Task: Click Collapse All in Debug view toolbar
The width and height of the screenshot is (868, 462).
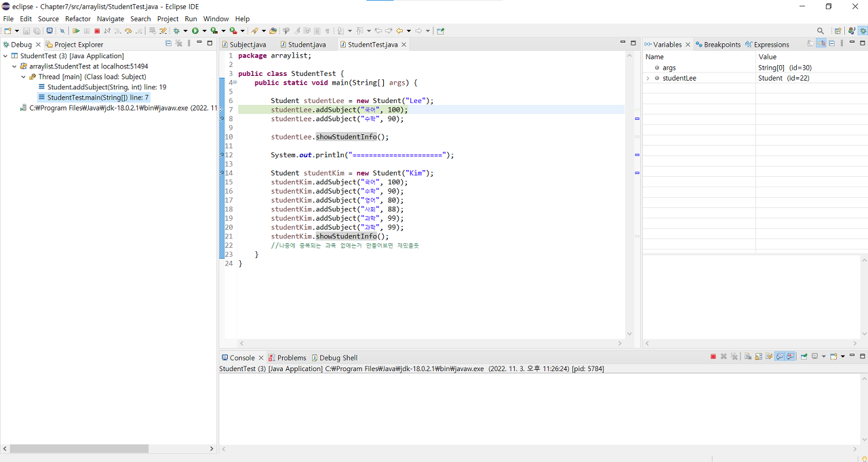Action: click(169, 43)
